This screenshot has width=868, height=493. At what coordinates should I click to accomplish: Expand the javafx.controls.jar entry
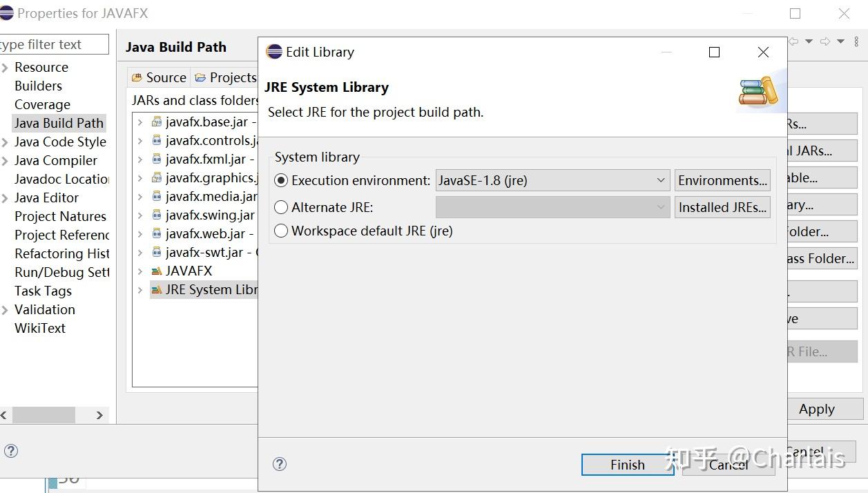140,141
